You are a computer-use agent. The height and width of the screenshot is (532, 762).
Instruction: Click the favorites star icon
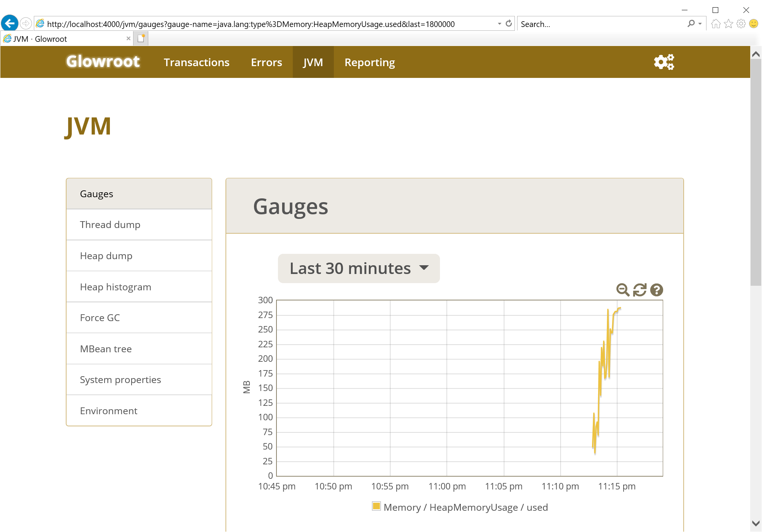(729, 24)
